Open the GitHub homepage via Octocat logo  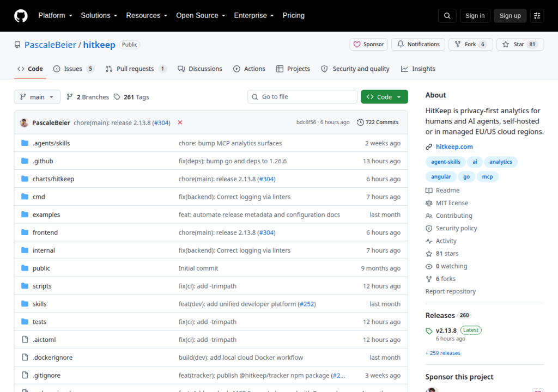21,16
